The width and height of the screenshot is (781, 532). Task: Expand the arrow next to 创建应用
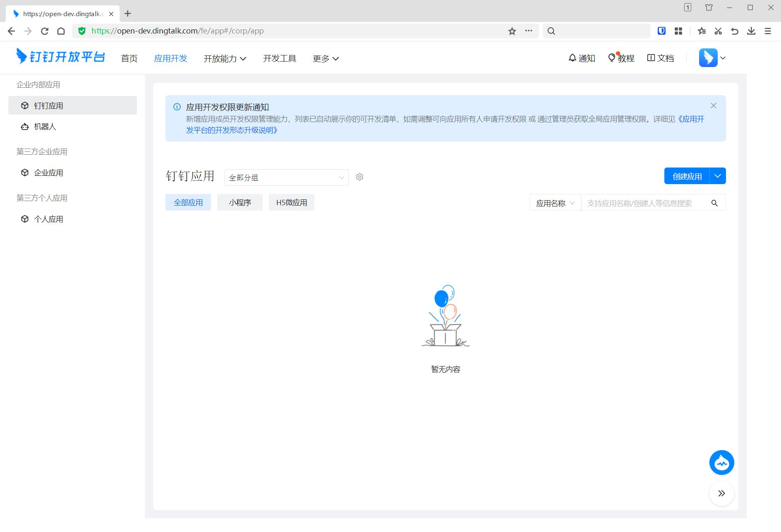[718, 176]
